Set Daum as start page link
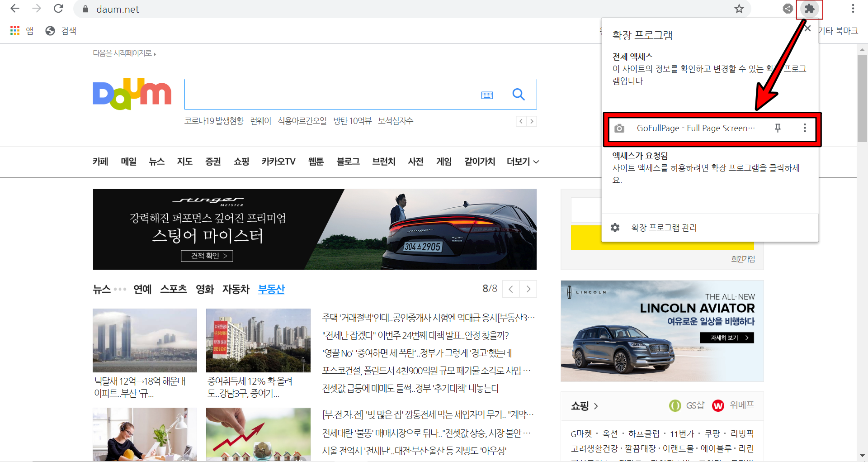This screenshot has width=868, height=462. click(124, 53)
